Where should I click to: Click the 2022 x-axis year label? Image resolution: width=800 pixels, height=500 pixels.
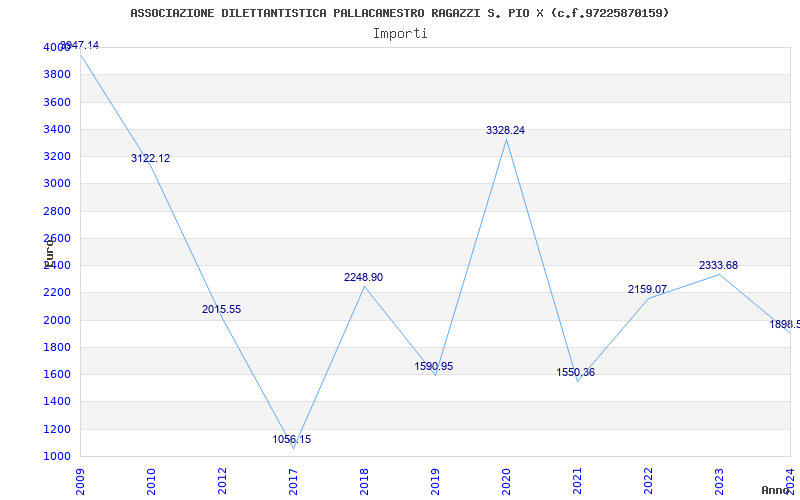(648, 481)
